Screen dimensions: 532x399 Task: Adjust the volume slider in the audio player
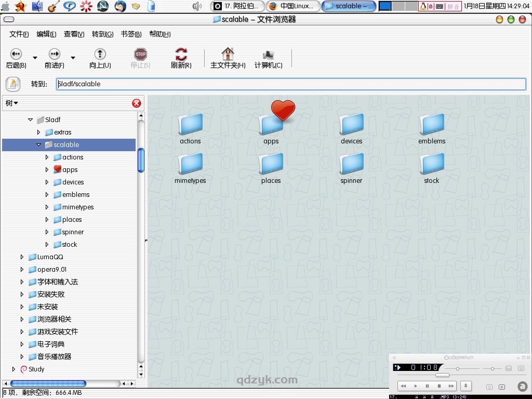tap(457, 369)
